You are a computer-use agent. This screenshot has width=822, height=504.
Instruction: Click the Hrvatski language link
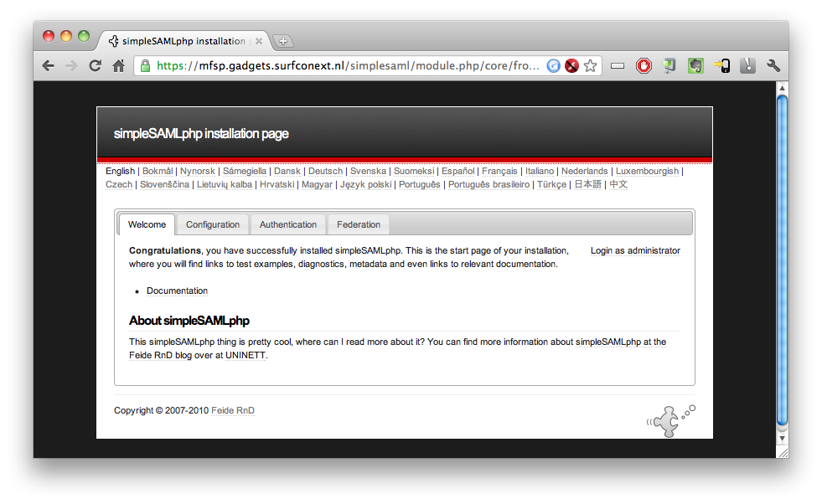click(x=277, y=185)
